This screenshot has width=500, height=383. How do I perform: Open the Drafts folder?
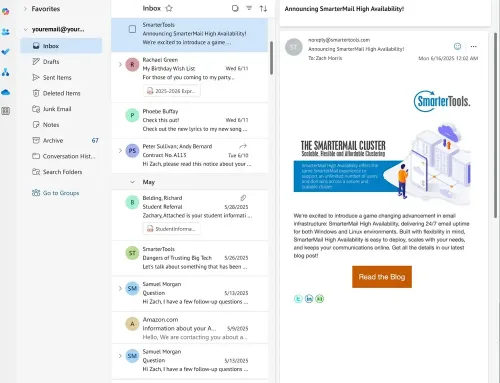coord(61,62)
